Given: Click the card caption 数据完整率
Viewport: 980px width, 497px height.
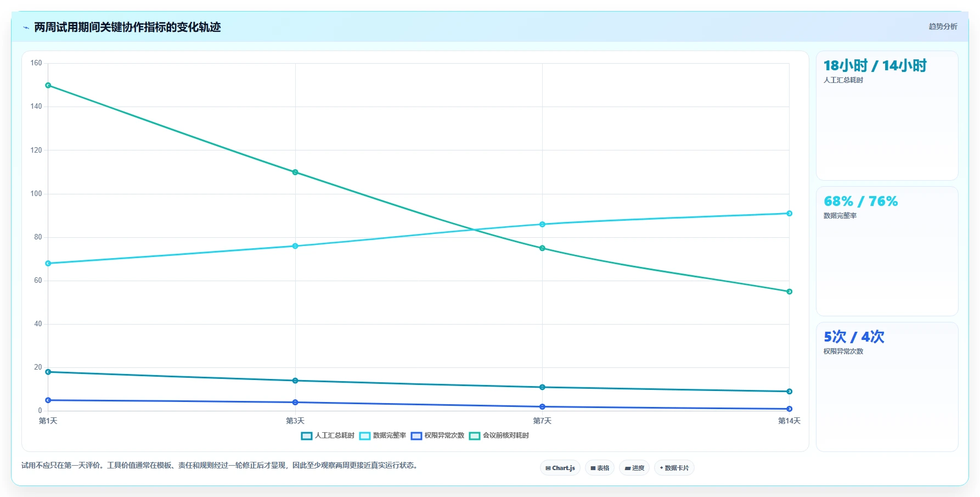Looking at the screenshot, I should pyautogui.click(x=840, y=216).
